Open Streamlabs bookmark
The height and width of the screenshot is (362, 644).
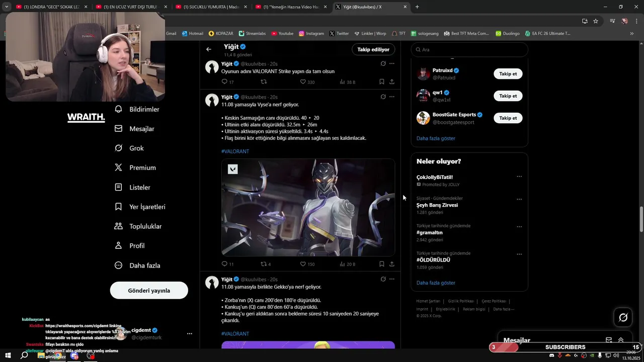[x=252, y=34]
